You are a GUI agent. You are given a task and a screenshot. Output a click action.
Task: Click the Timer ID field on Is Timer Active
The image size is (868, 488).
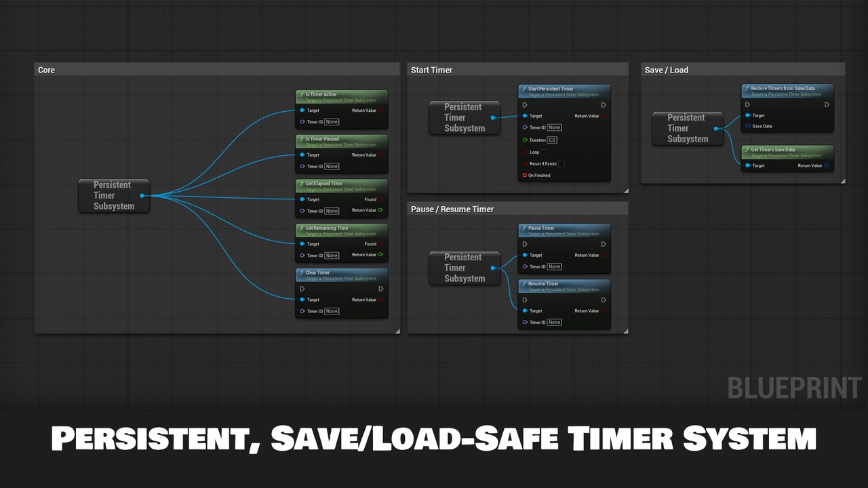[332, 122]
